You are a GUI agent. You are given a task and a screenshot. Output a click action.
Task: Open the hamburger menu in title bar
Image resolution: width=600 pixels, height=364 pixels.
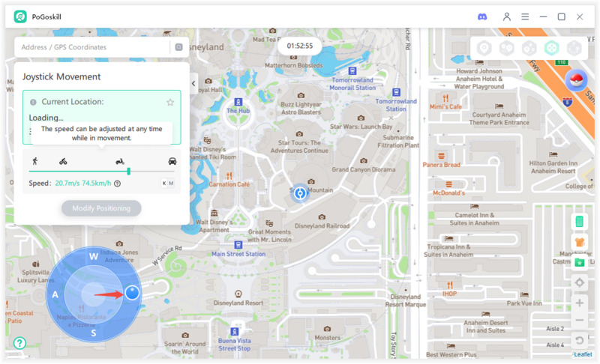525,16
